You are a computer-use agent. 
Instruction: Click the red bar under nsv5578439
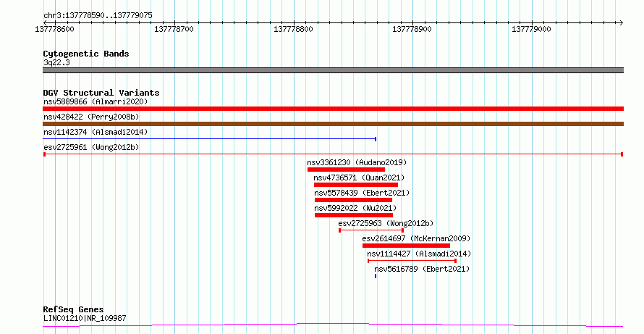coord(353,200)
